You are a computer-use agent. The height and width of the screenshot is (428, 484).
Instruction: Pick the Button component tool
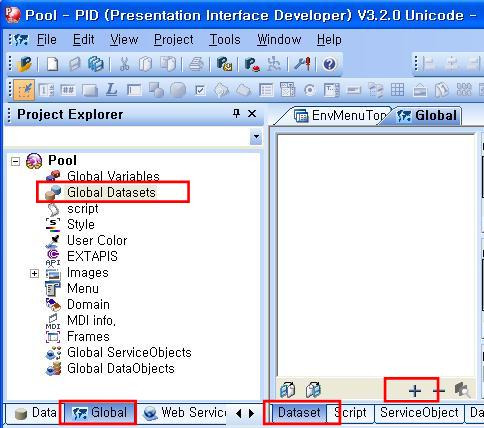pos(90,90)
